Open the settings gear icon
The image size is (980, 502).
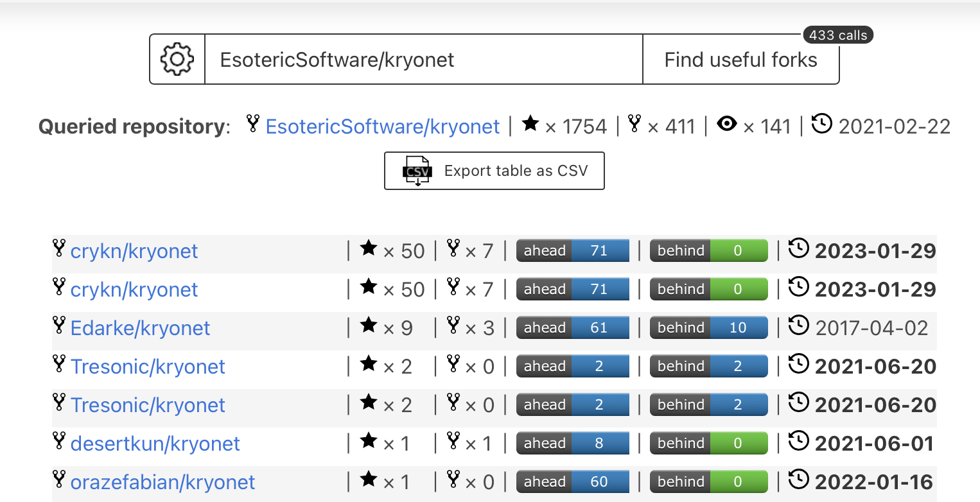pos(177,58)
